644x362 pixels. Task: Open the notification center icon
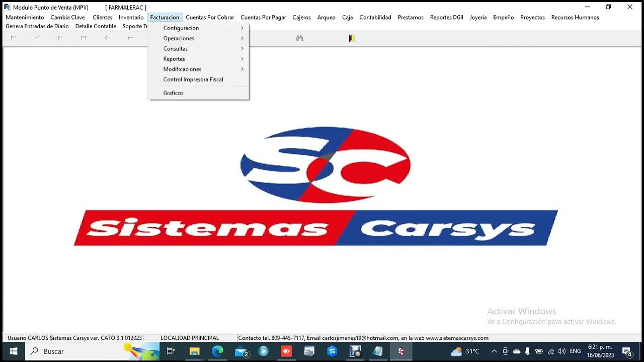(627, 351)
